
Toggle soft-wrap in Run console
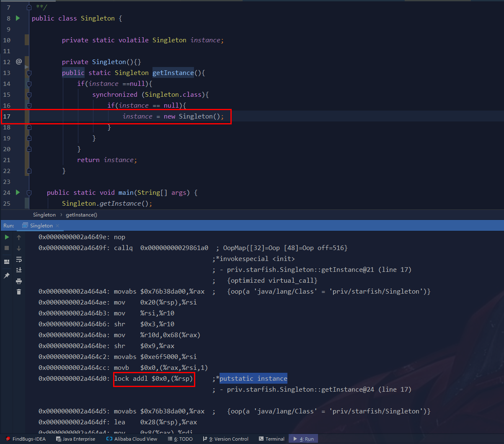(x=19, y=259)
